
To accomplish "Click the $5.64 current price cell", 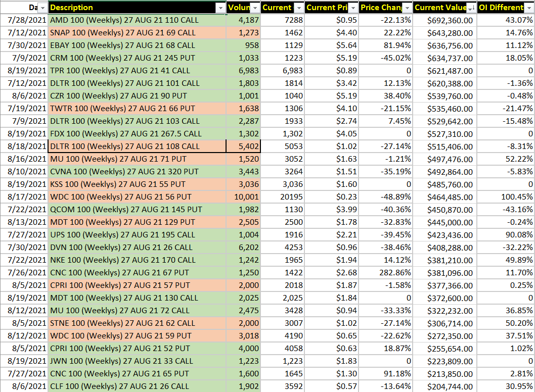I will (331, 45).
